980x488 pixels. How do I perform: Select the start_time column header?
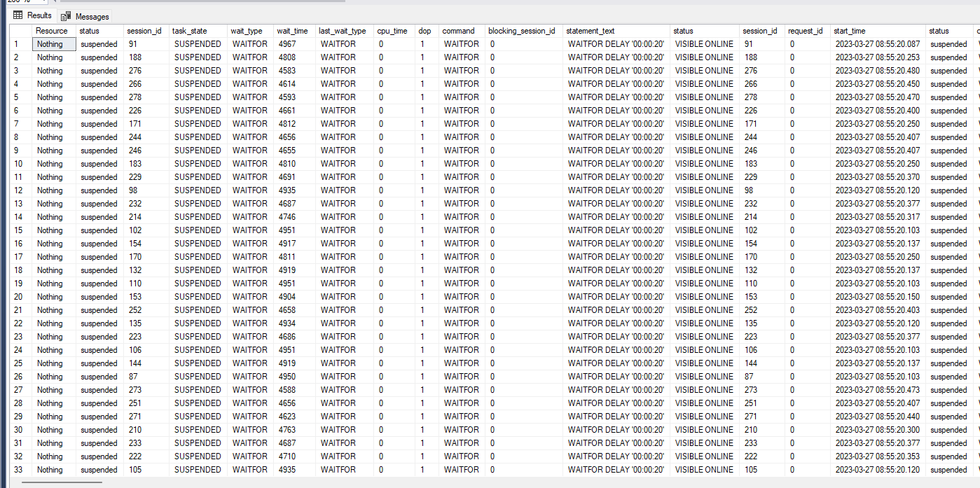coord(878,31)
